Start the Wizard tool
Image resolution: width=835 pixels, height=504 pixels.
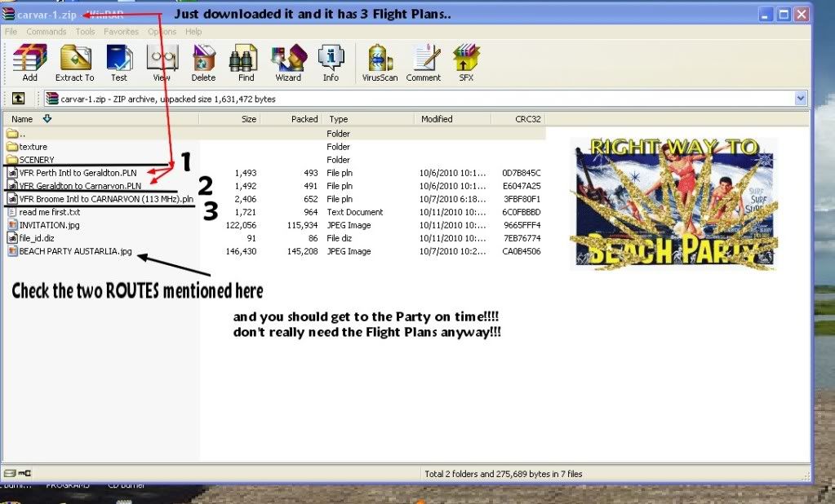(288, 62)
